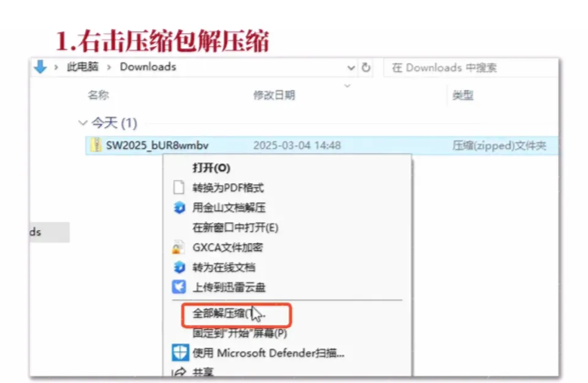Click the 在 Downloads 中搜索 search field
The image size is (588, 383).
pos(470,68)
